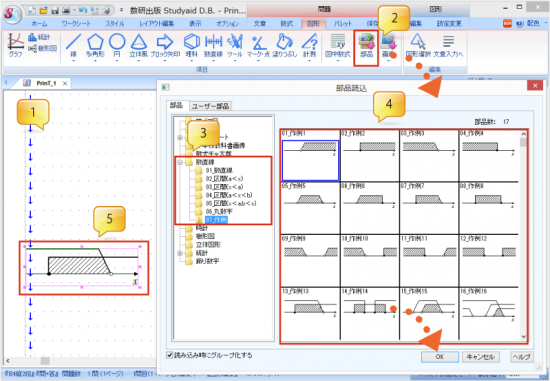Select the 塗りつぶし fill bucket tool

pyautogui.click(x=284, y=46)
